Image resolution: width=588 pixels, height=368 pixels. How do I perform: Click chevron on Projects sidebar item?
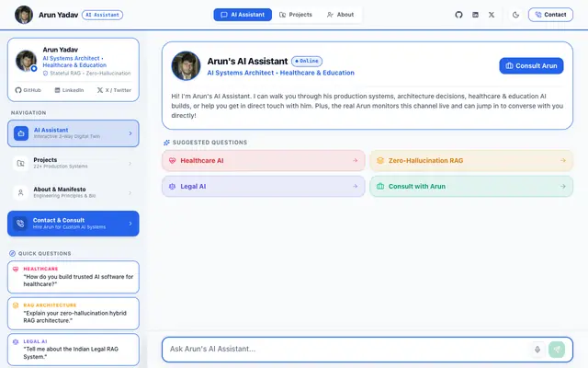click(130, 163)
